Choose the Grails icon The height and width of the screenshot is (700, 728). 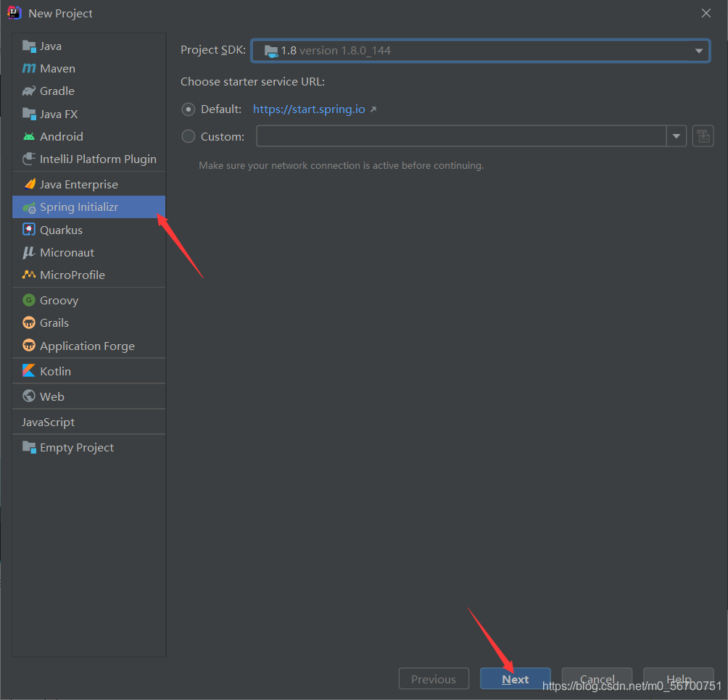[x=29, y=322]
